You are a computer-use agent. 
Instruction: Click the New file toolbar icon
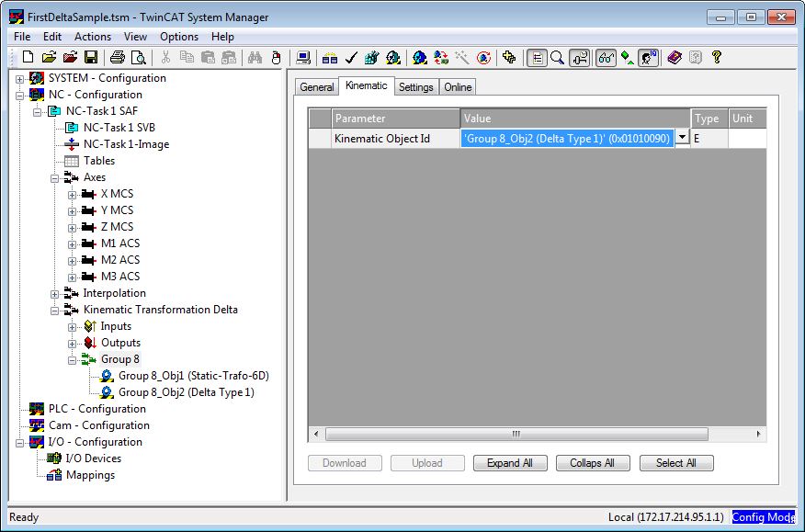pyautogui.click(x=28, y=58)
